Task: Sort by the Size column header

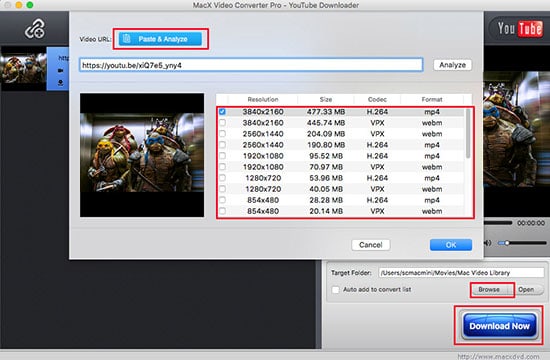Action: click(x=326, y=100)
